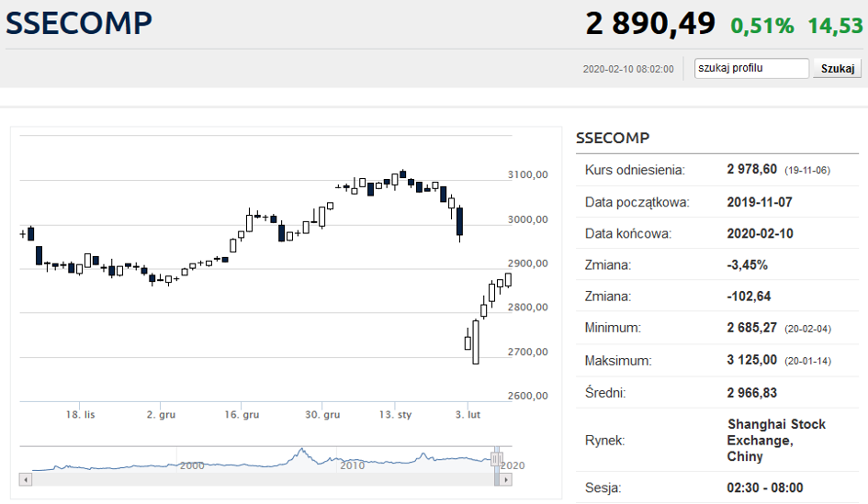
Task: Click the current price 2 890,49
Action: [650, 24]
